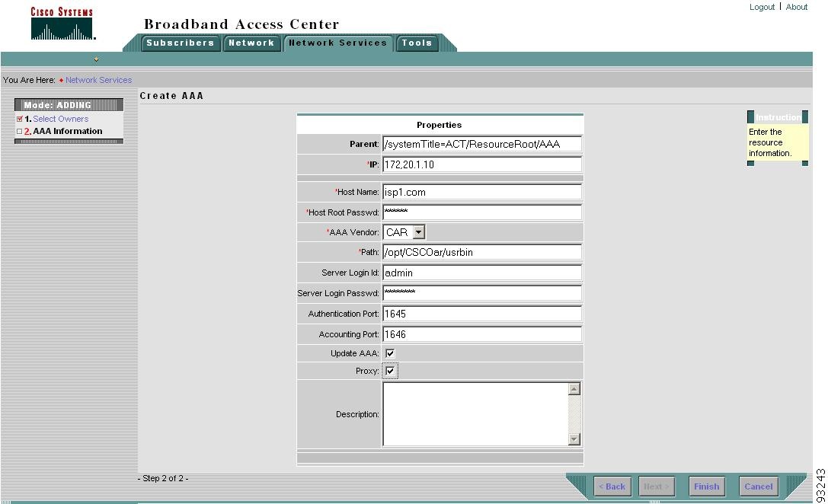828x504 pixels.
Task: Click the Path input field
Action: (x=481, y=252)
